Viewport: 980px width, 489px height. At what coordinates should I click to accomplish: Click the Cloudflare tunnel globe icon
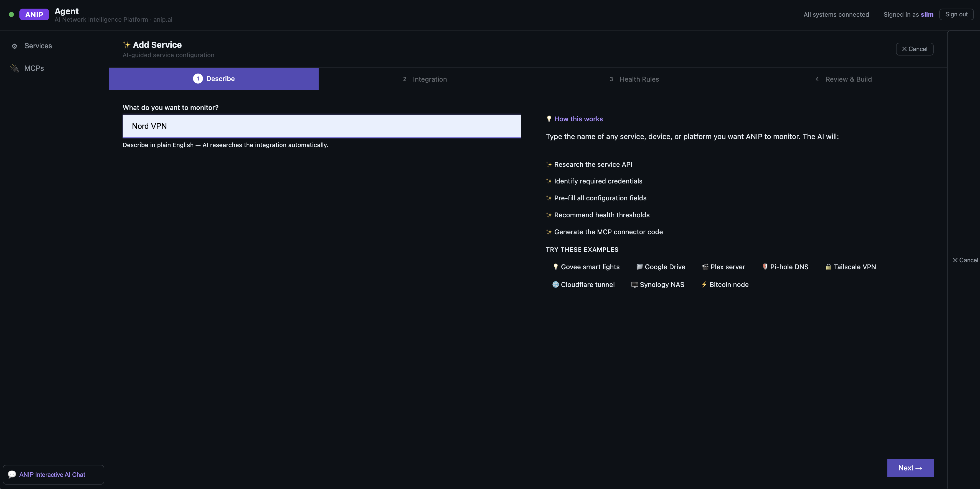(555, 285)
